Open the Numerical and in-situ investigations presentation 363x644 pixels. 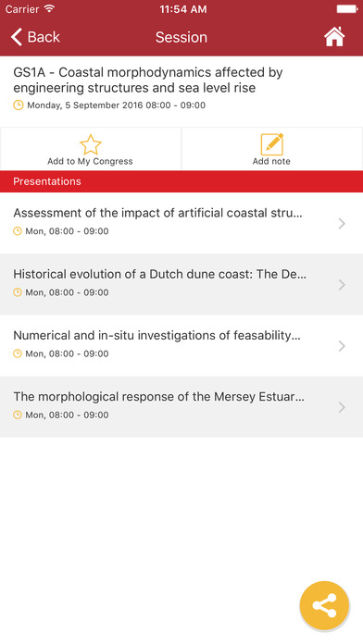pyautogui.click(x=181, y=346)
